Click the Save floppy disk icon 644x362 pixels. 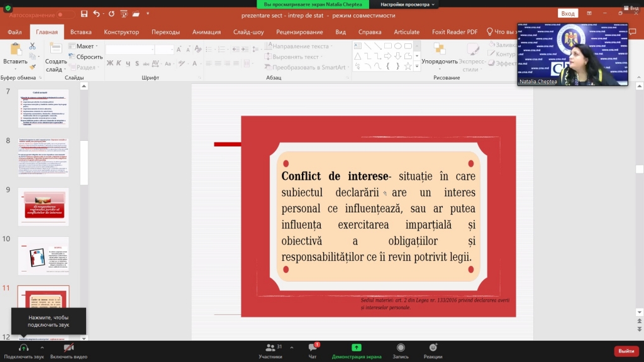tap(84, 14)
